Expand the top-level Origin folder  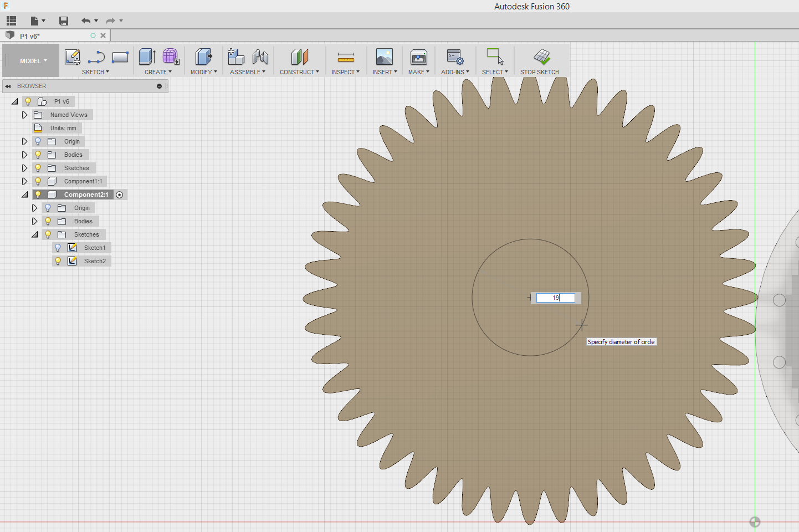click(x=24, y=141)
